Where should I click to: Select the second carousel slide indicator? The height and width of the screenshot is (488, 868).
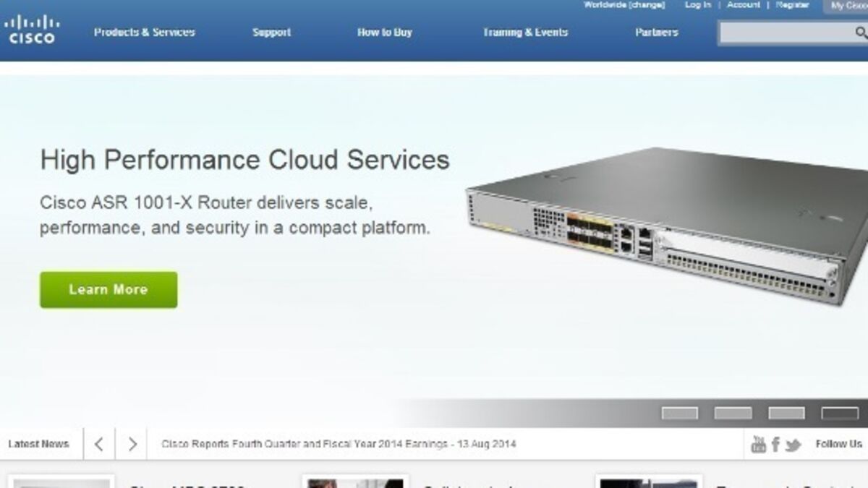pos(733,413)
